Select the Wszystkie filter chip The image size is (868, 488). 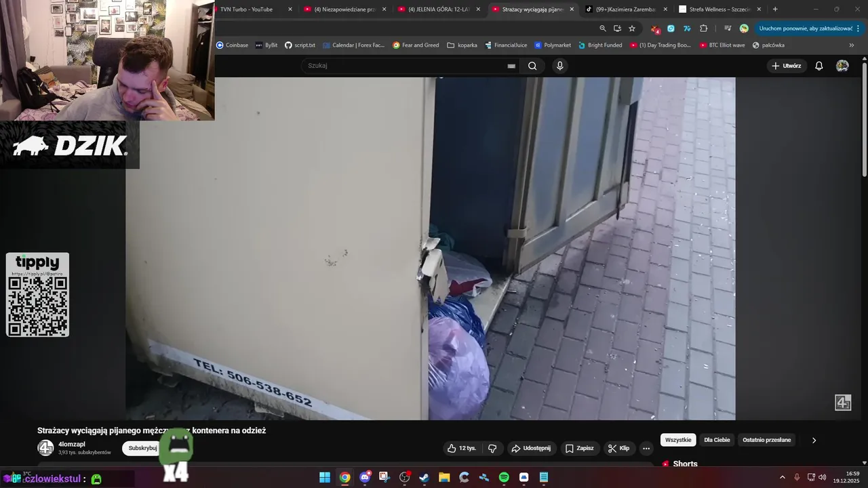(678, 440)
